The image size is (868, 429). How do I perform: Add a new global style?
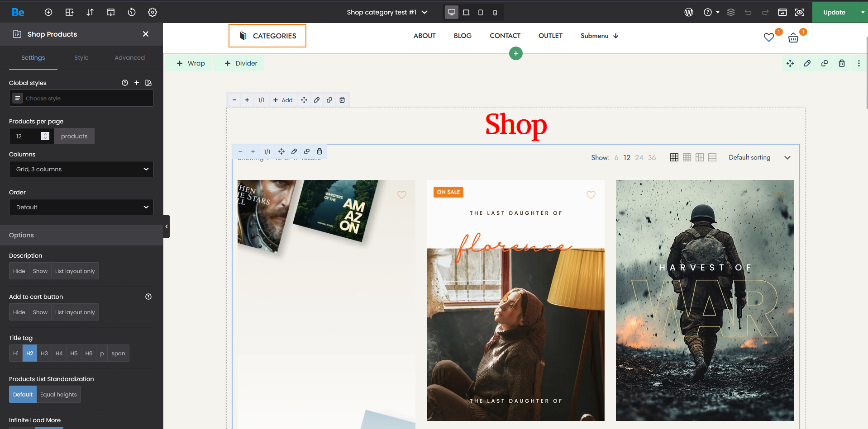137,83
